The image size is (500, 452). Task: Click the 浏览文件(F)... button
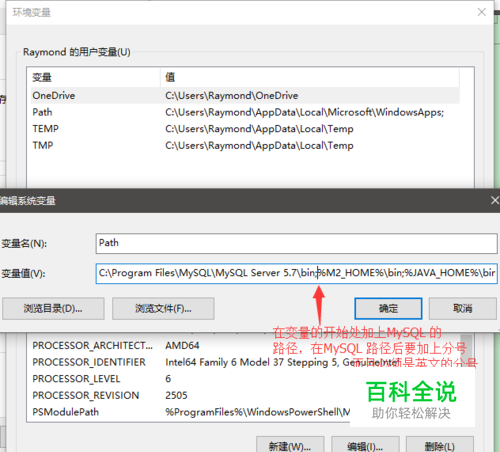(163, 309)
